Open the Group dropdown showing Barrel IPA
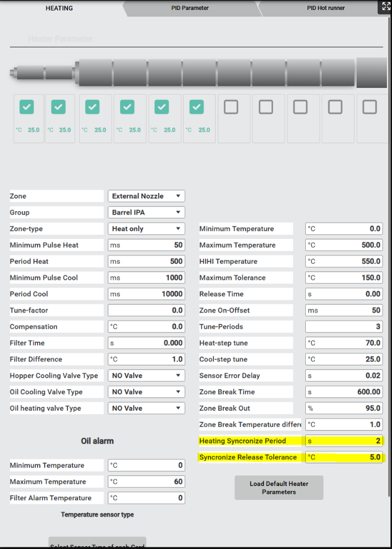This screenshot has height=549, width=392. pos(146,213)
